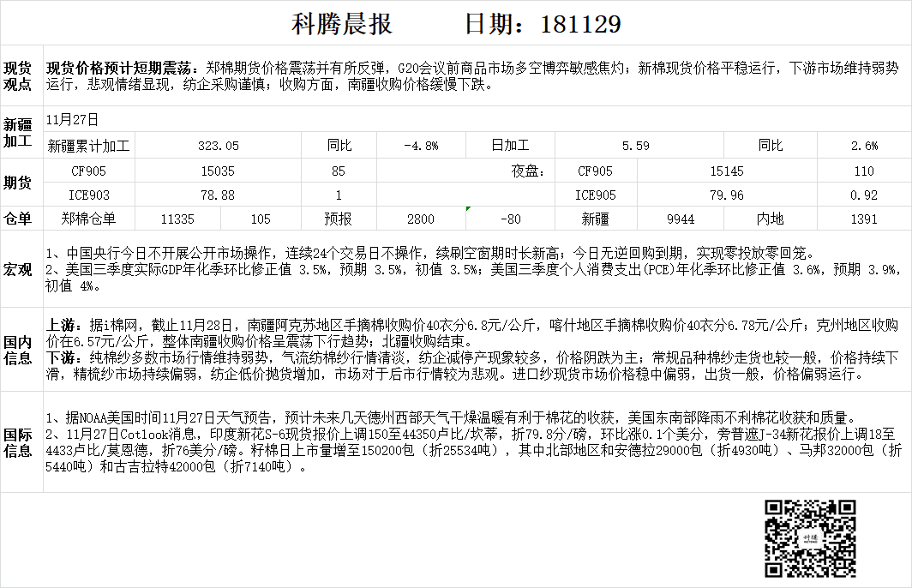Click the QR code image
This screenshot has width=912, height=588.
(x=809, y=537)
